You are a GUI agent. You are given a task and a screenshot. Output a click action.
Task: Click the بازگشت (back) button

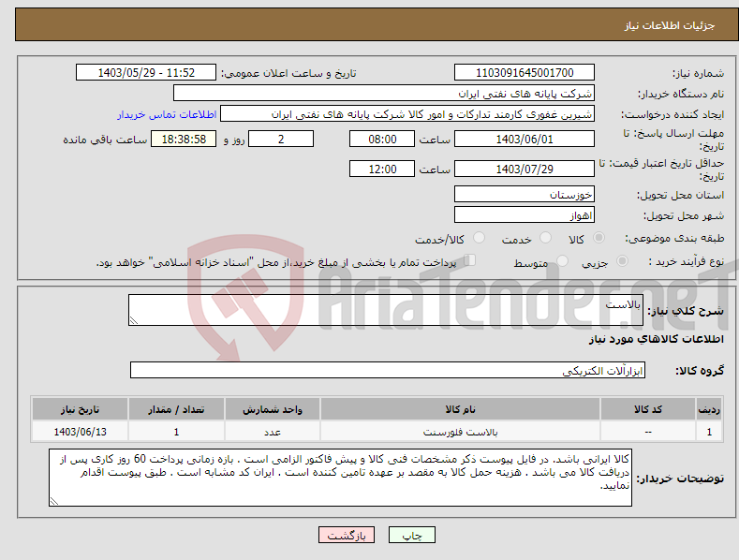(347, 535)
